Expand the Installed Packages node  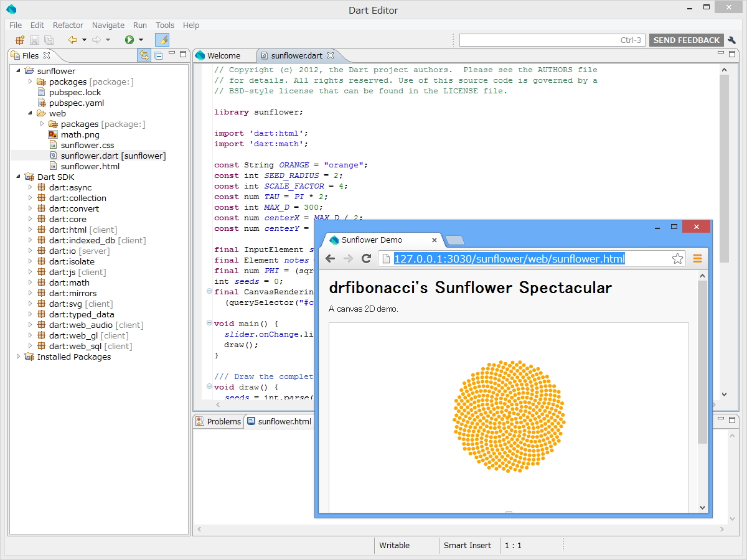point(19,357)
